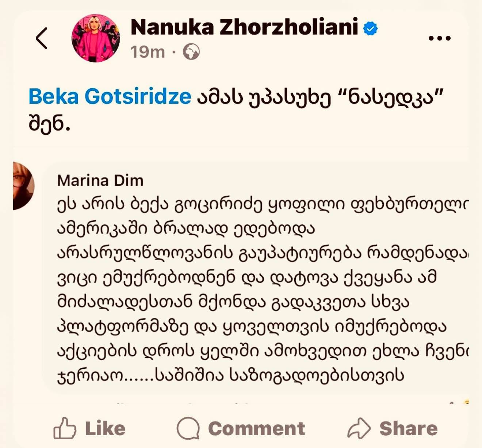482x448 pixels.
Task: Click the last line of Marina Dim's comment
Action: click(230, 375)
